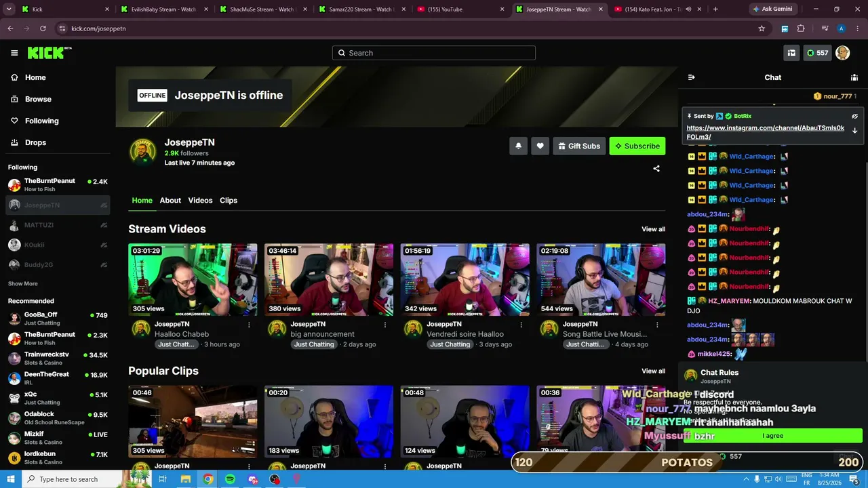Switch to the (155) YouTube tab
This screenshot has height=488, width=868.
click(x=461, y=9)
